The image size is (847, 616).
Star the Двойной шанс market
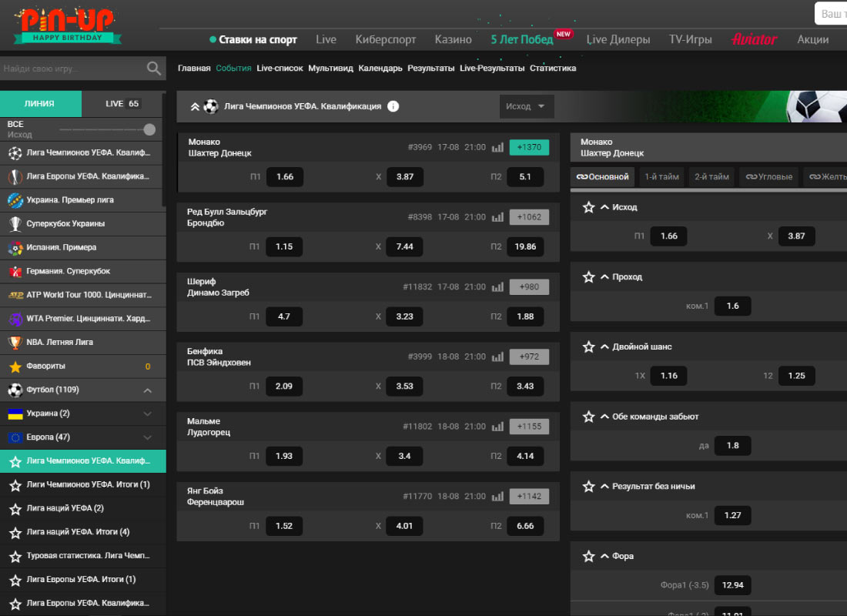pos(589,346)
